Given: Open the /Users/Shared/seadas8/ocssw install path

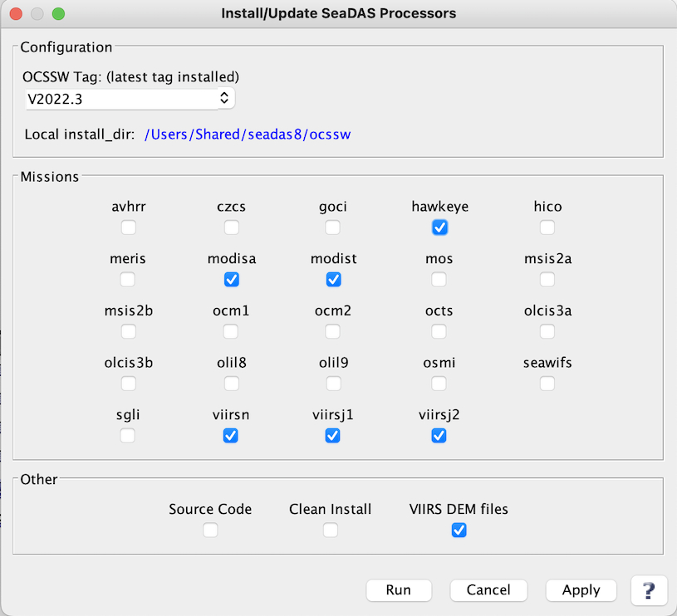Looking at the screenshot, I should coord(248,134).
